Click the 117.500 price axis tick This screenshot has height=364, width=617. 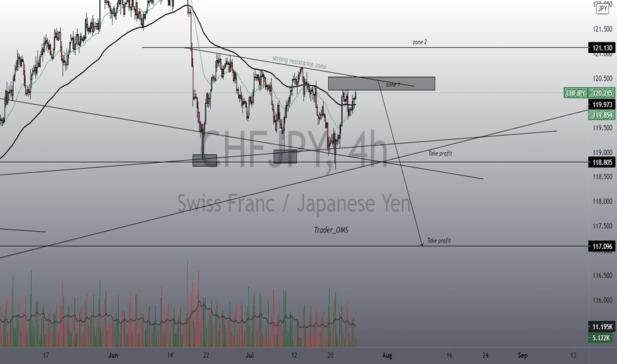point(602,226)
